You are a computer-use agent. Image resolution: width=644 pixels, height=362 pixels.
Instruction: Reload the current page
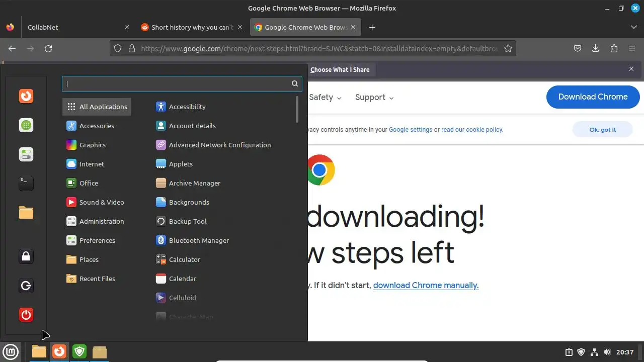pos(48,48)
